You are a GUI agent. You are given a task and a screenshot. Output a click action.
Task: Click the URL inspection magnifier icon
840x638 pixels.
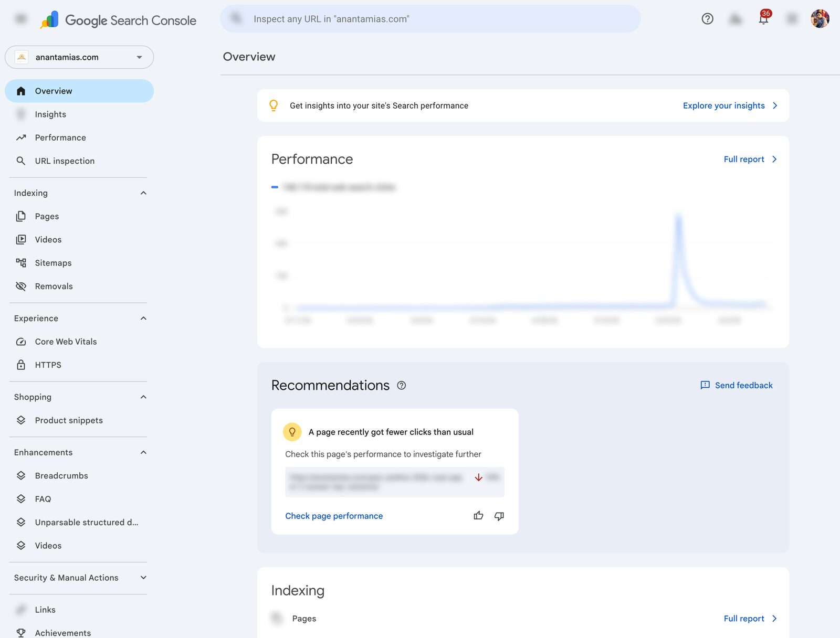point(21,161)
